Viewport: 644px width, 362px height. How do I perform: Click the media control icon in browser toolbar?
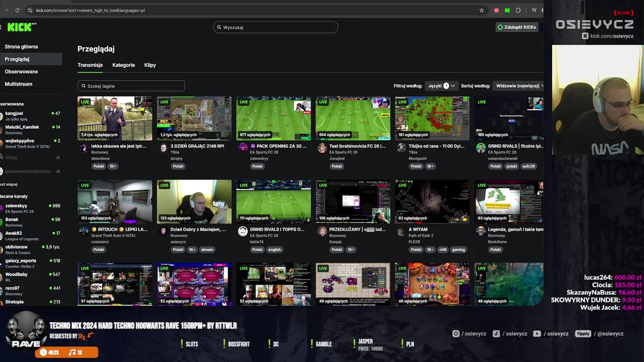tap(534, 10)
